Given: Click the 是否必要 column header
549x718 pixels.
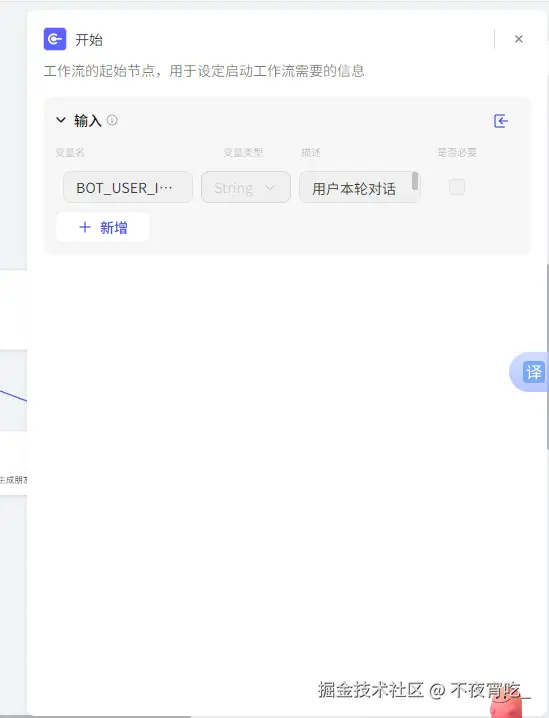Looking at the screenshot, I should point(457,152).
